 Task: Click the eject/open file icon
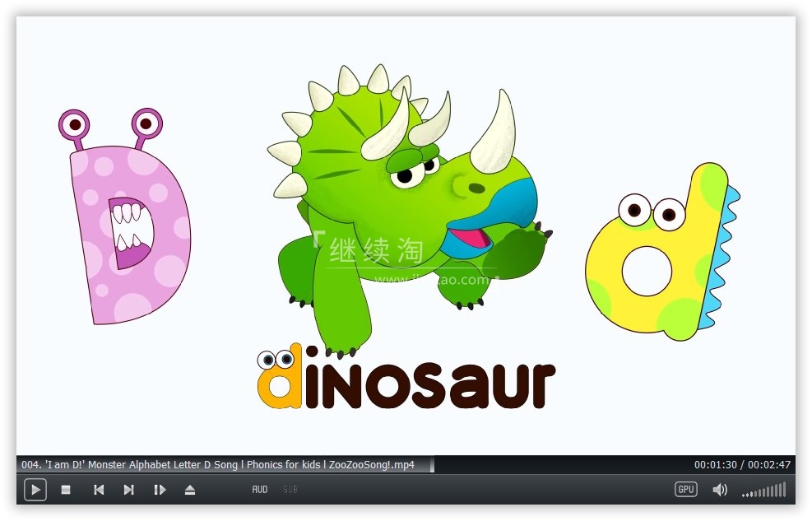pos(190,490)
